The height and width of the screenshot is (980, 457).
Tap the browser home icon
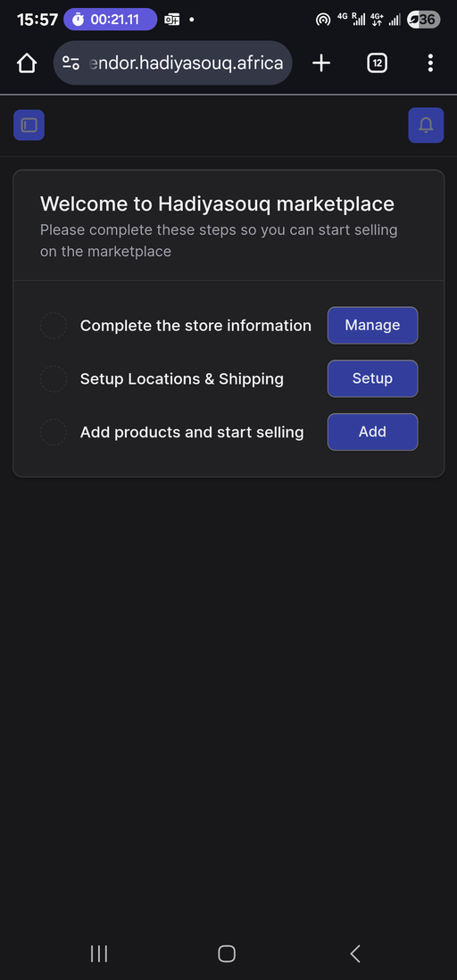coord(27,62)
